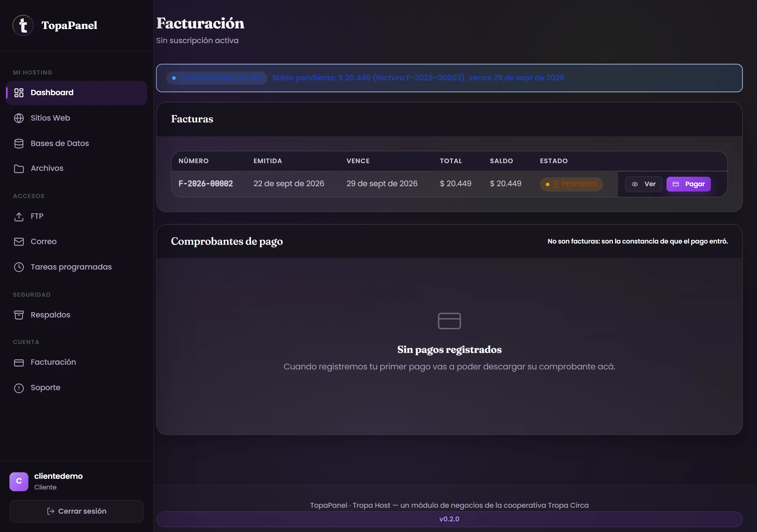The width and height of the screenshot is (757, 532).
Task: Click the TopaPanel · Tropa Host footer text
Action: (x=449, y=505)
